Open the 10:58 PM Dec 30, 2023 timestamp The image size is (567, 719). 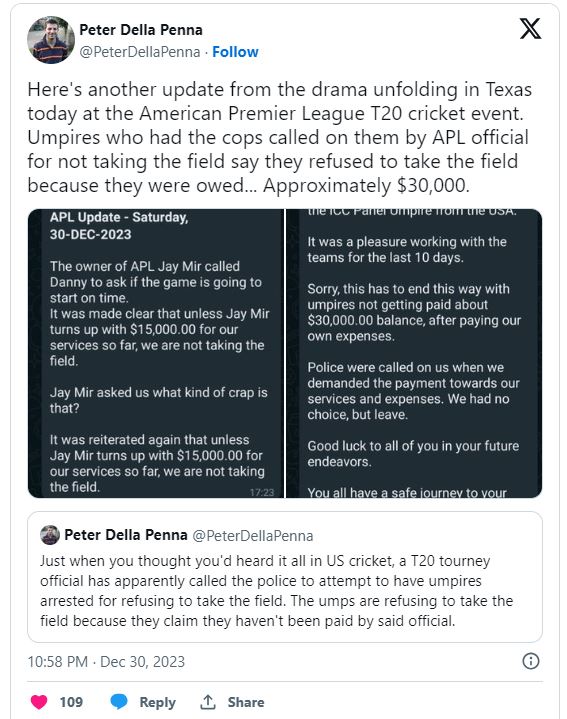pyautogui.click(x=106, y=662)
